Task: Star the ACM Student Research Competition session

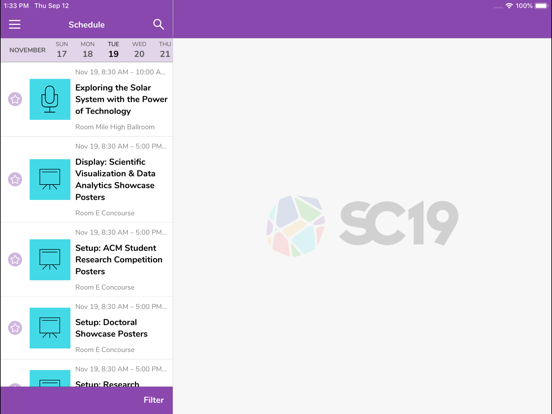Action: [x=15, y=260]
